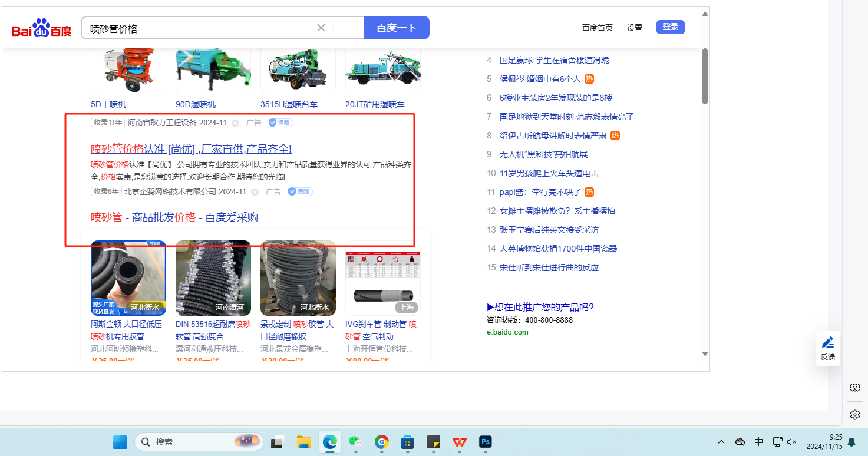
Task: Open hot search 11岁男孩爬上火车头遭电击
Action: 549,173
